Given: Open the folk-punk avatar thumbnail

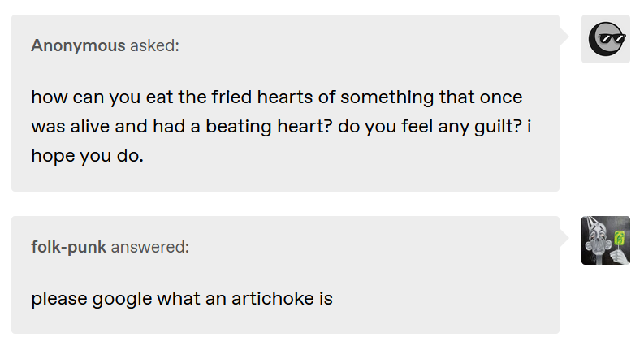Looking at the screenshot, I should [x=605, y=240].
